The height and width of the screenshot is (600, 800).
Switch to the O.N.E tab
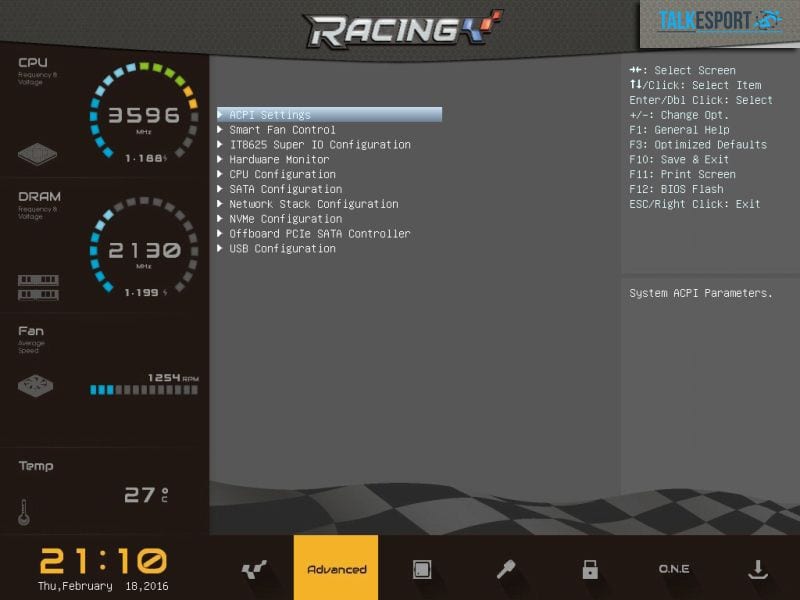pyautogui.click(x=673, y=569)
